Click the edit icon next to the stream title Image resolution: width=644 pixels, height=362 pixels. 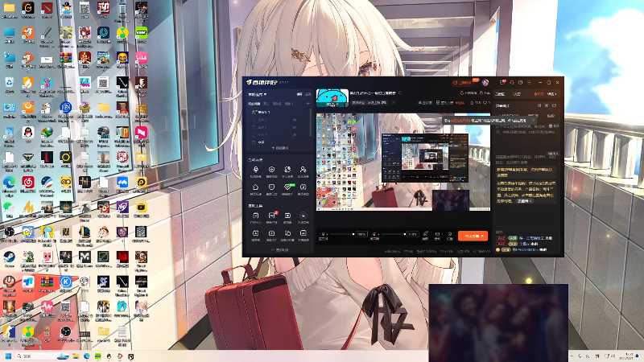click(x=400, y=93)
